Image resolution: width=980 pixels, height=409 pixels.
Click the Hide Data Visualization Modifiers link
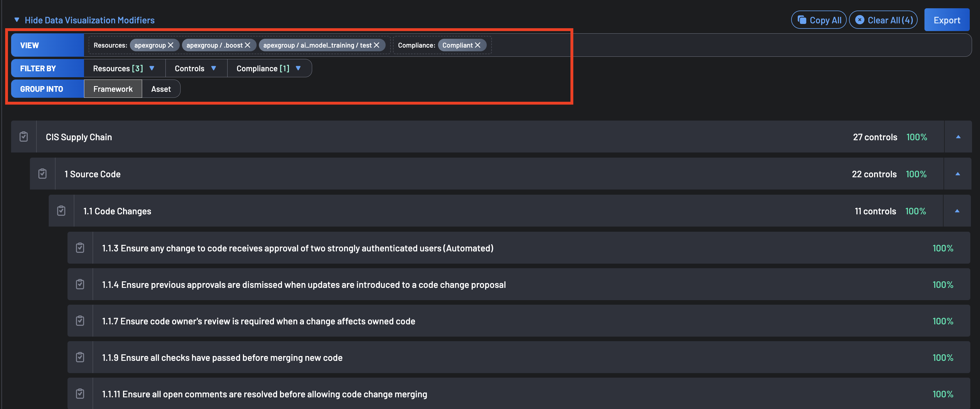tap(89, 20)
